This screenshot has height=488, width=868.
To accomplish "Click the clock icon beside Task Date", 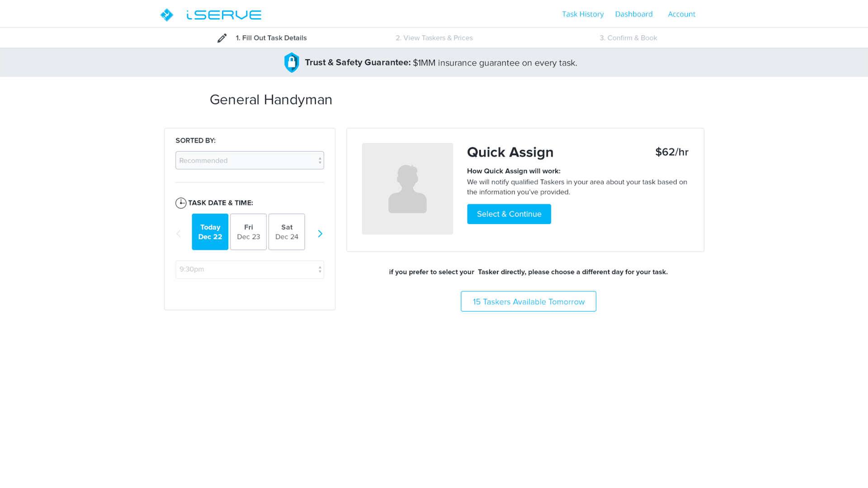I will pyautogui.click(x=181, y=203).
